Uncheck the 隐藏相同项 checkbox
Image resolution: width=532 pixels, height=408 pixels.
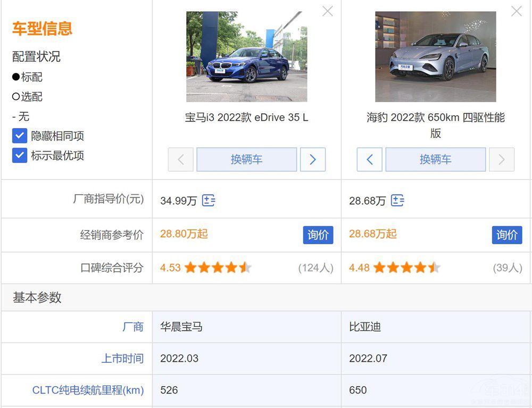(x=20, y=136)
